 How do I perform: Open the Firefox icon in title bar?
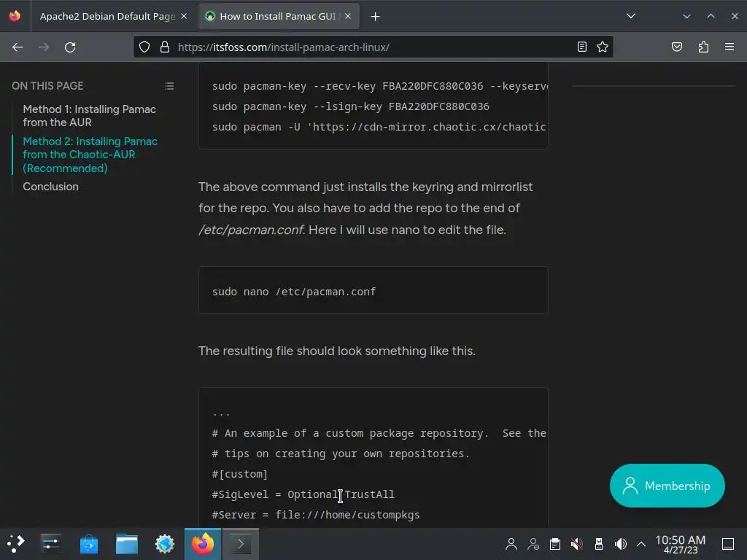point(15,16)
